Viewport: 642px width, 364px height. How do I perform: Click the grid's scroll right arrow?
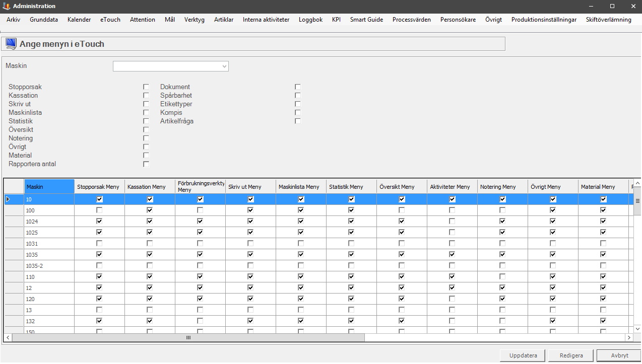(x=629, y=338)
